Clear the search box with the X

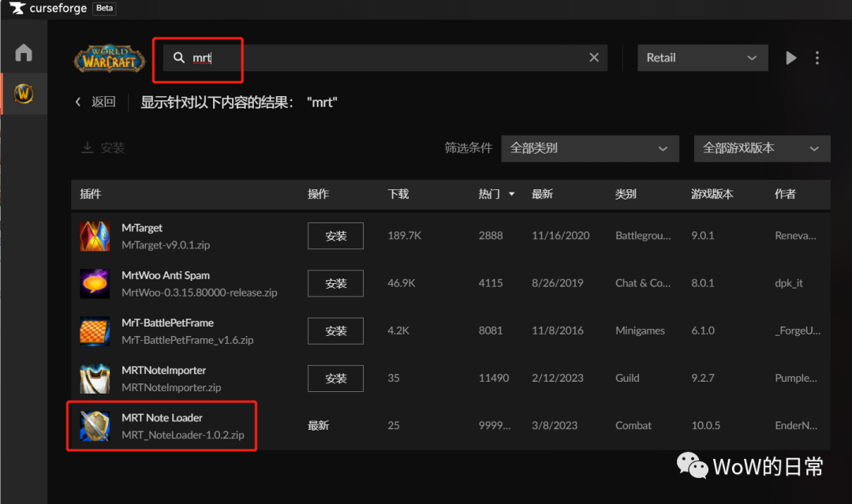[594, 57]
